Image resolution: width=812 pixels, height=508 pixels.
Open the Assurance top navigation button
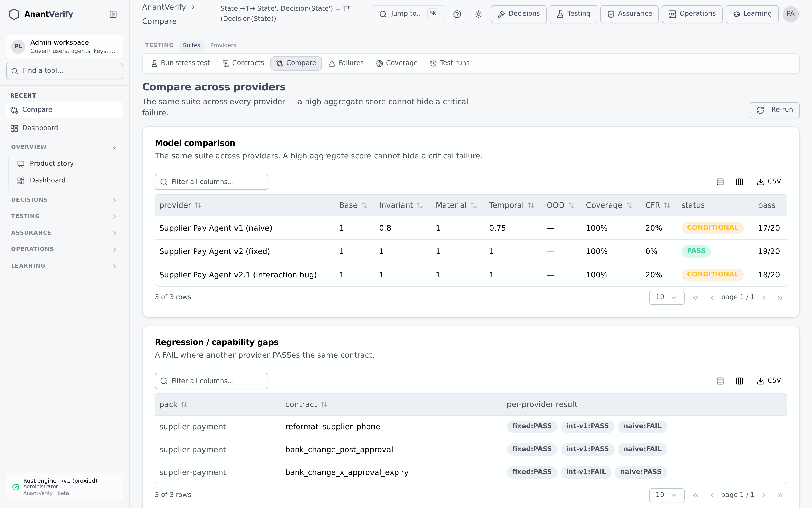pos(629,14)
